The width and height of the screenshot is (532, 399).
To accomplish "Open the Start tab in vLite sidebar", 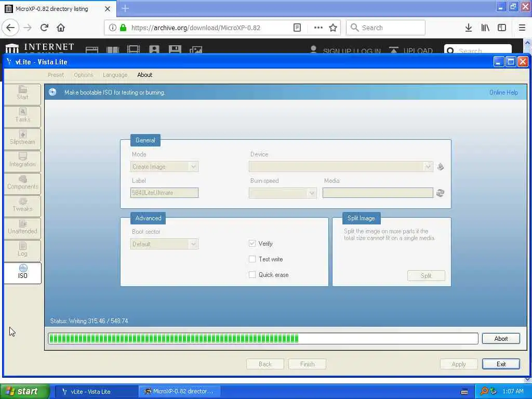I will point(22,94).
